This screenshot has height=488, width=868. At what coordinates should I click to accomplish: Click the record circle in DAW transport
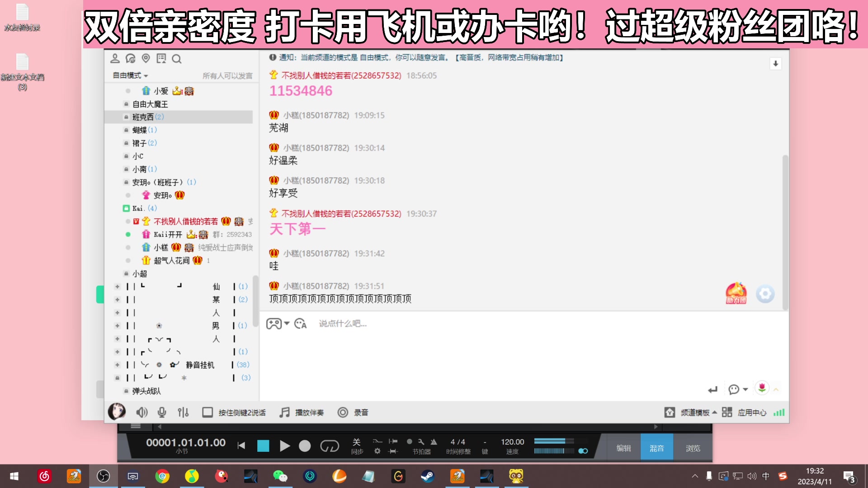point(305,446)
